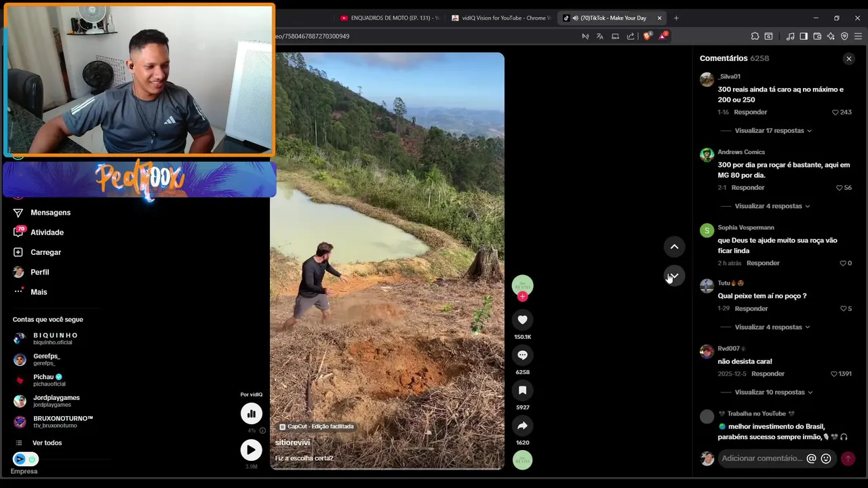
Task: Open the Brave VPN shield icon
Action: (x=844, y=37)
